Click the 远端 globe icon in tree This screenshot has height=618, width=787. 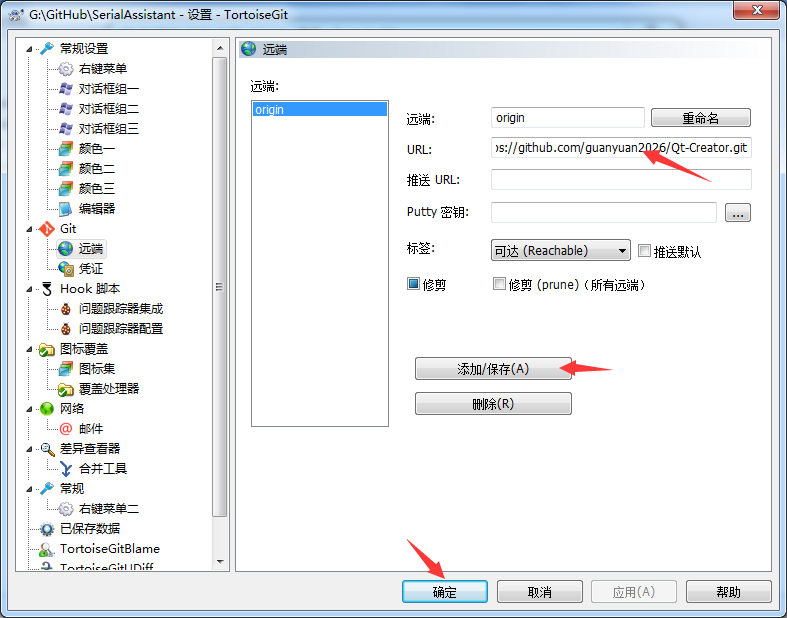click(66, 249)
